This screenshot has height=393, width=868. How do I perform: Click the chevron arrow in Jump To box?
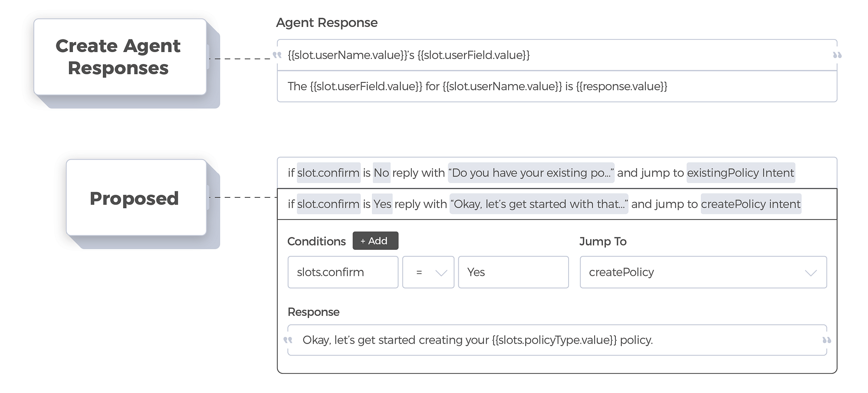(811, 273)
